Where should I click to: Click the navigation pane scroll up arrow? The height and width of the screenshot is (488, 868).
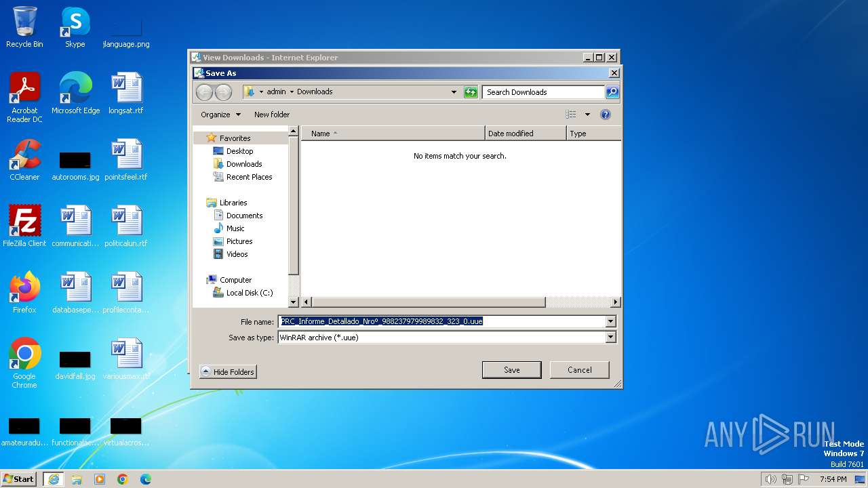point(294,131)
